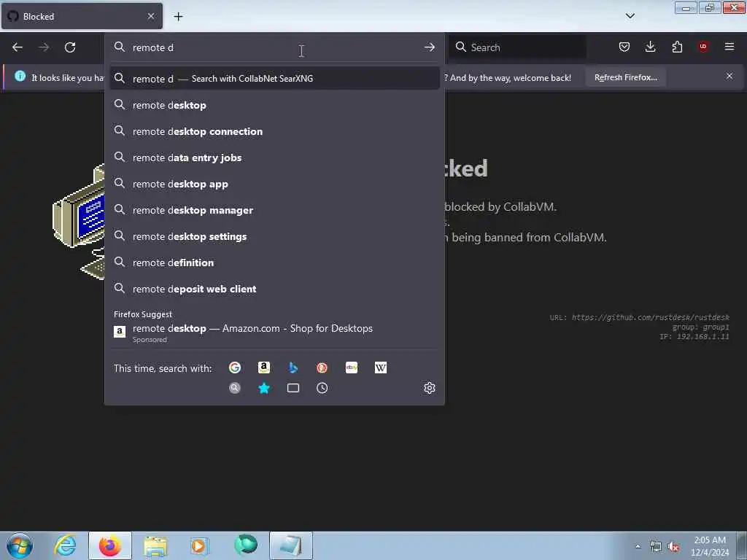Expand the list all tabs chevron

coord(630,16)
